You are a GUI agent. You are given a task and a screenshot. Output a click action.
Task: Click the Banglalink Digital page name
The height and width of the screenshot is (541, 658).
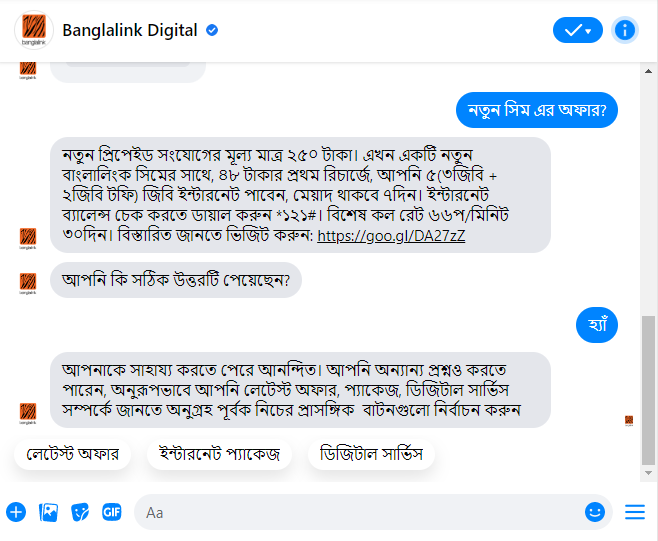click(130, 30)
